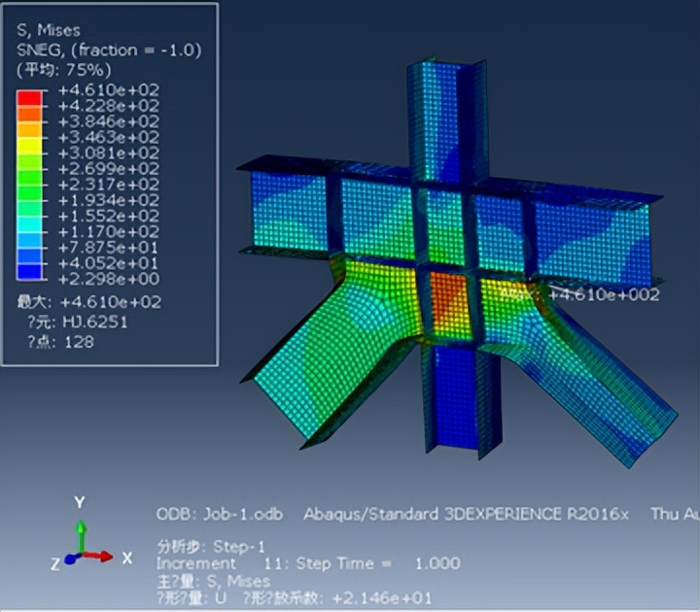Click the dark blue legend swatch at the bottom
This screenshot has height=612, width=700.
[x=29, y=272]
